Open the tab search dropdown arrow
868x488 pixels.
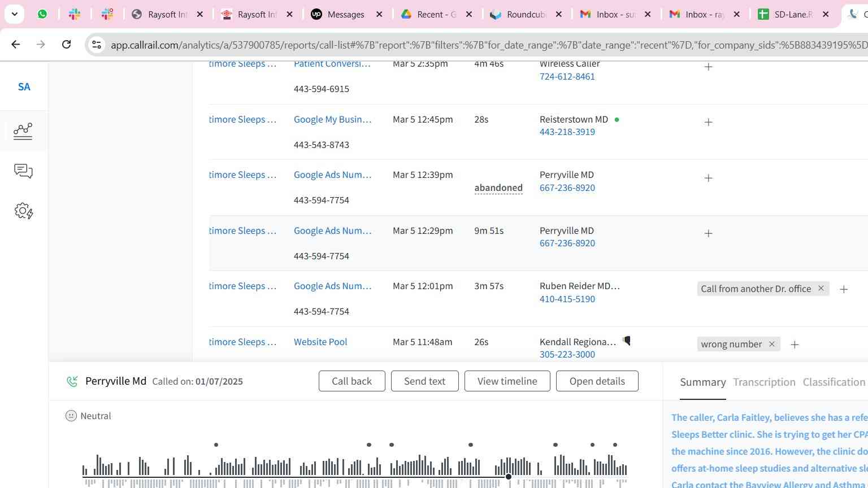tap(14, 14)
